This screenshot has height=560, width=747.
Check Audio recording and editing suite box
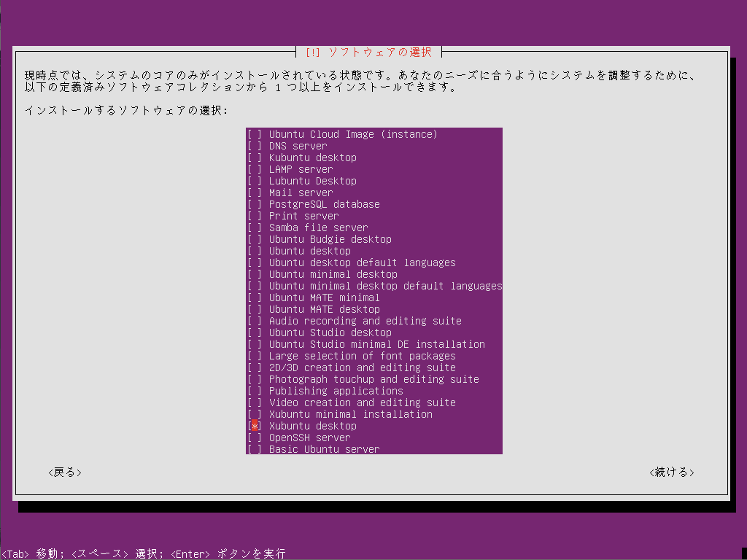click(255, 321)
